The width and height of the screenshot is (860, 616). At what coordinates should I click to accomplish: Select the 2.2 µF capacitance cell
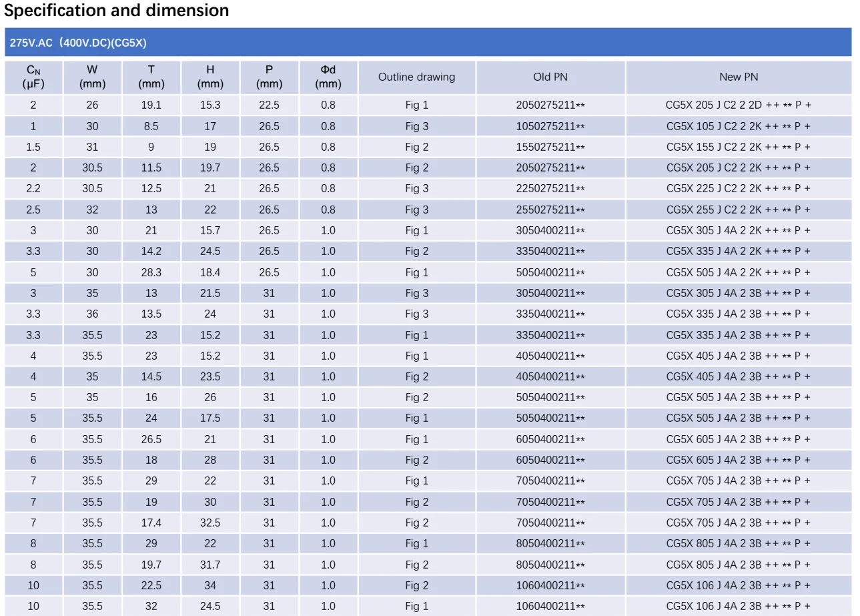[x=33, y=188]
